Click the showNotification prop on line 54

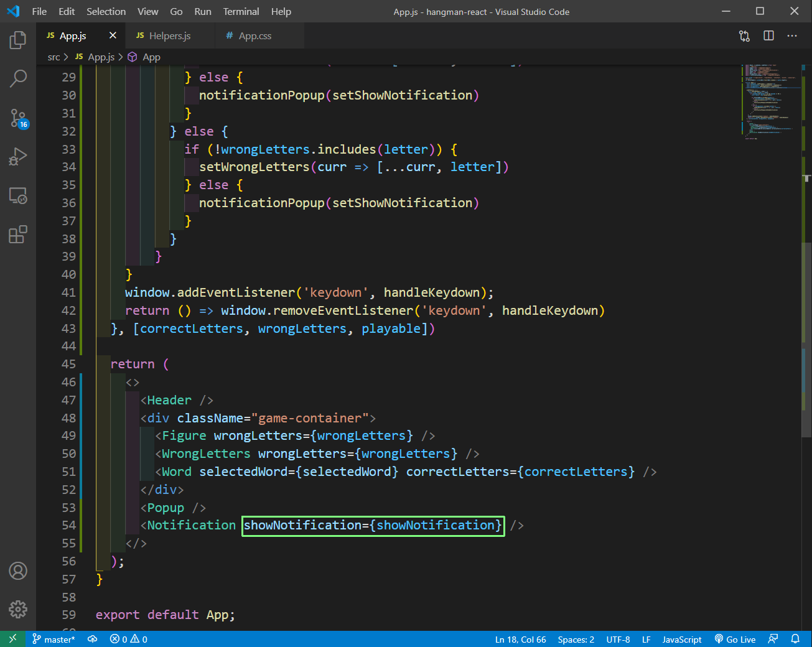(x=373, y=525)
